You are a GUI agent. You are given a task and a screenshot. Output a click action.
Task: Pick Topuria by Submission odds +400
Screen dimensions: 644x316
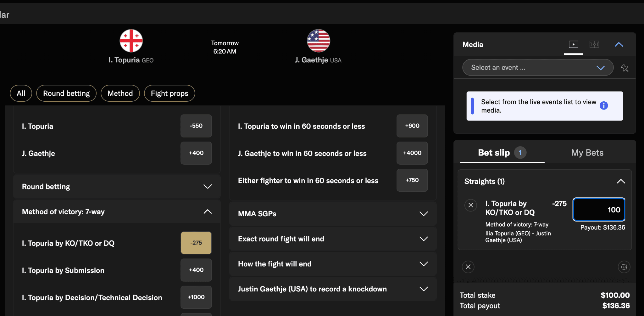[x=196, y=270]
